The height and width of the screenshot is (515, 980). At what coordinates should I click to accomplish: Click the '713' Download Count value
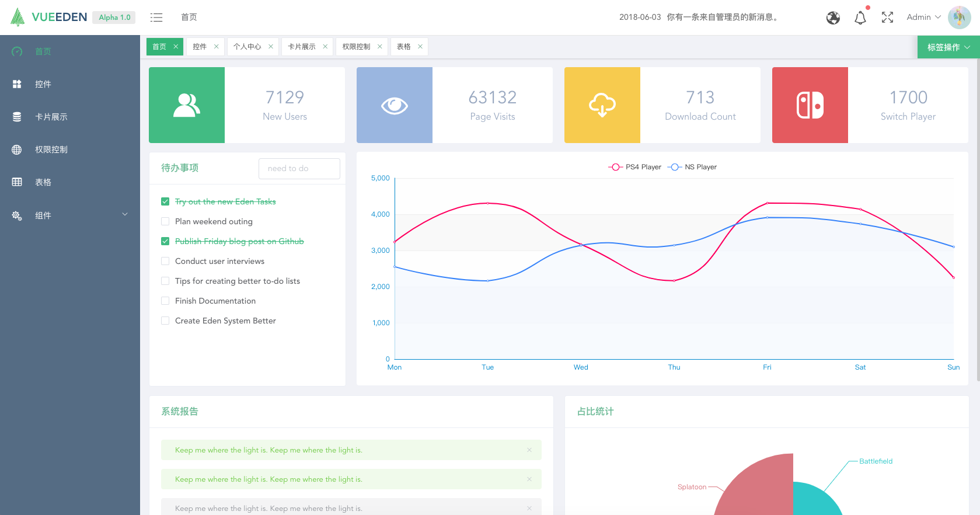tap(700, 97)
